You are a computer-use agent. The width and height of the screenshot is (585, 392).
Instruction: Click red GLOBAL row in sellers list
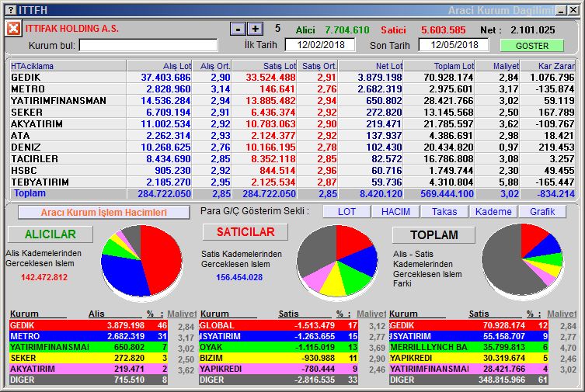click(x=279, y=325)
